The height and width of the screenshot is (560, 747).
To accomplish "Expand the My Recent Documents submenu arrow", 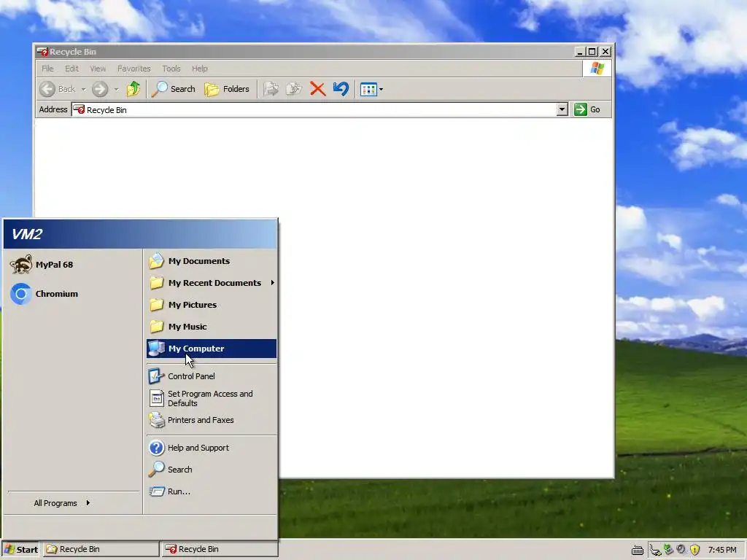I will [x=273, y=283].
